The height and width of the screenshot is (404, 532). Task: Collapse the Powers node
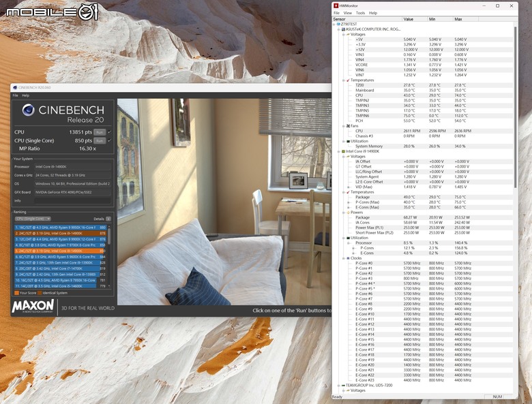(x=343, y=213)
